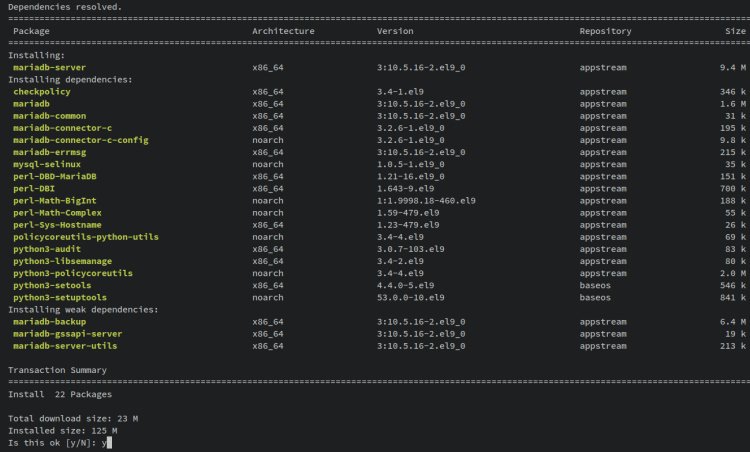Click the 'Dependencies resolved.' text
This screenshot has height=452, width=750.
coord(65,7)
